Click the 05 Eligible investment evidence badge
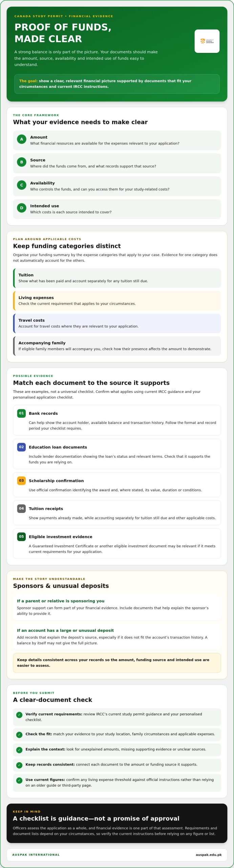 pyautogui.click(x=21, y=536)
